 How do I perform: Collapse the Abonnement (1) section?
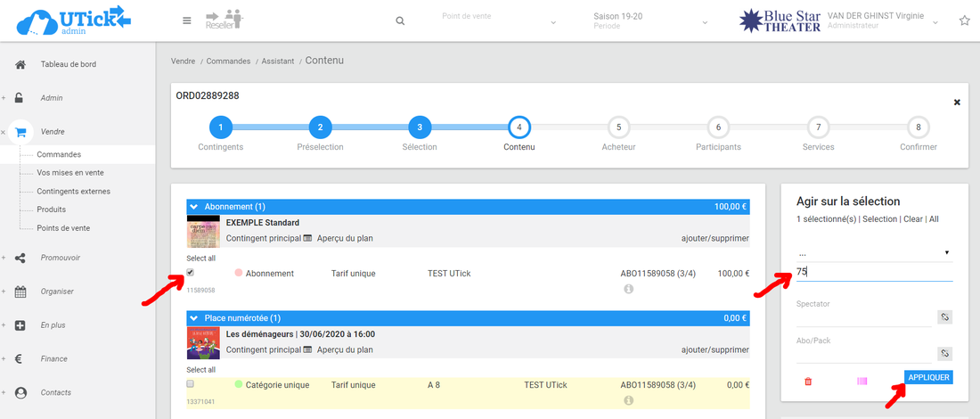pyautogui.click(x=194, y=207)
